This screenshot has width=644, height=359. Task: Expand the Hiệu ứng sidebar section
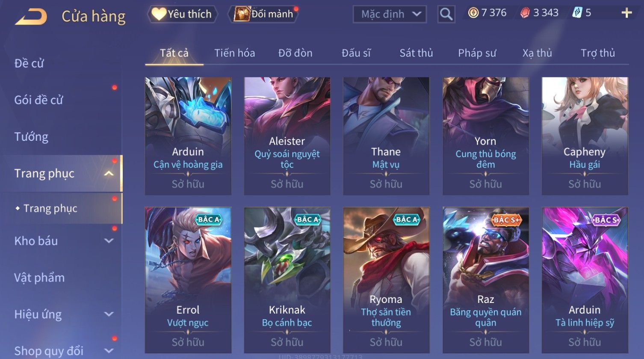coord(109,314)
